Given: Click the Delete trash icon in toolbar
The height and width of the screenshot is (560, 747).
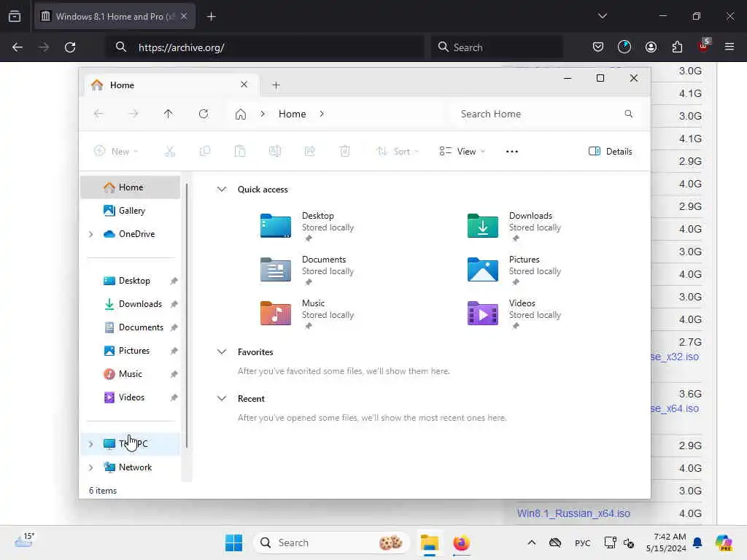Looking at the screenshot, I should 345,152.
